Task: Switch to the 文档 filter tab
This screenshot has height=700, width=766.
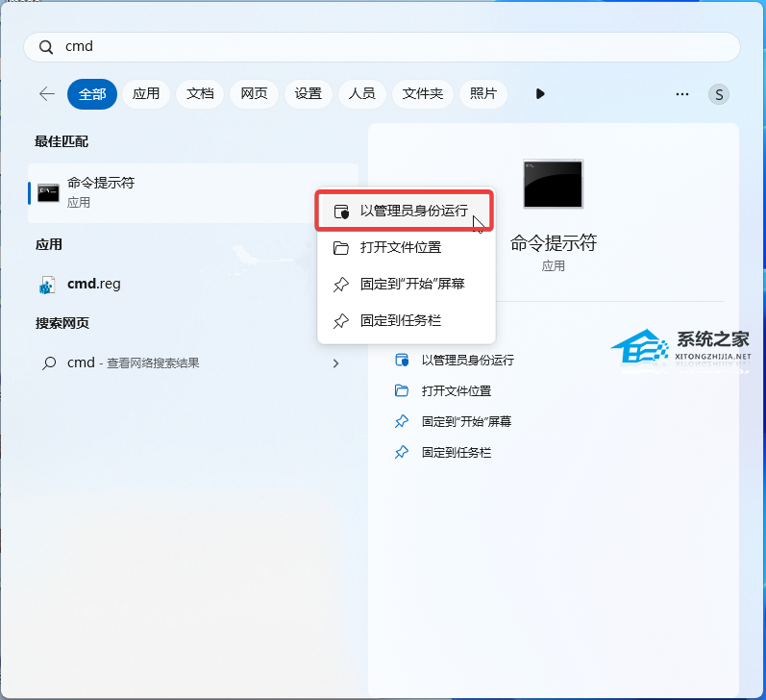Action: (x=200, y=93)
